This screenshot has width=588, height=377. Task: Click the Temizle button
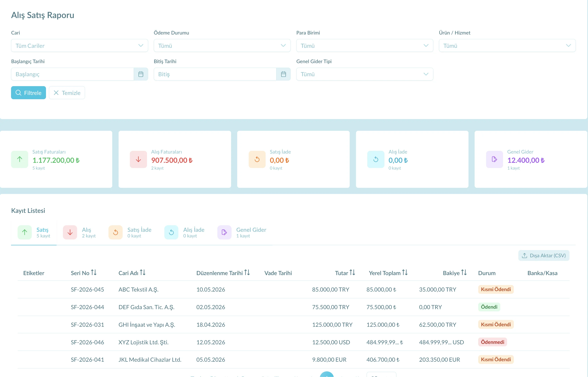click(x=67, y=93)
